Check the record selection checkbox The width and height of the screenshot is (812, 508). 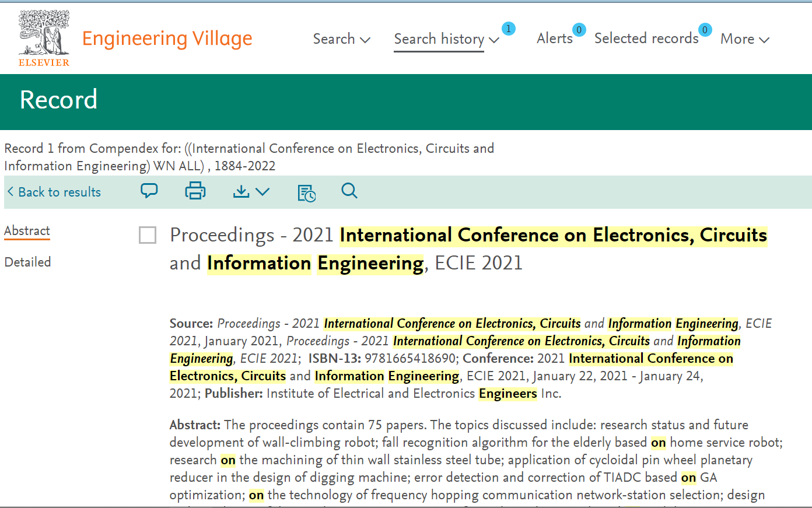(x=148, y=235)
